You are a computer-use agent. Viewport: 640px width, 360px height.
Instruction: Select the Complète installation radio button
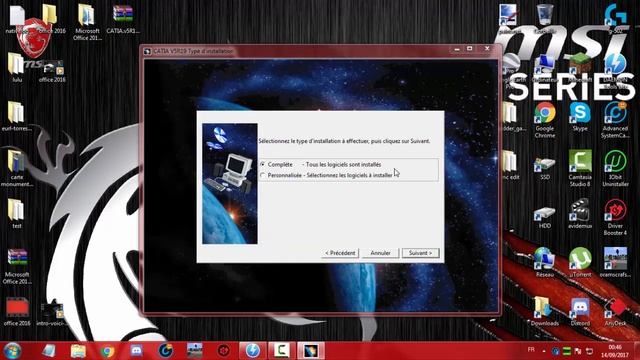coord(262,164)
